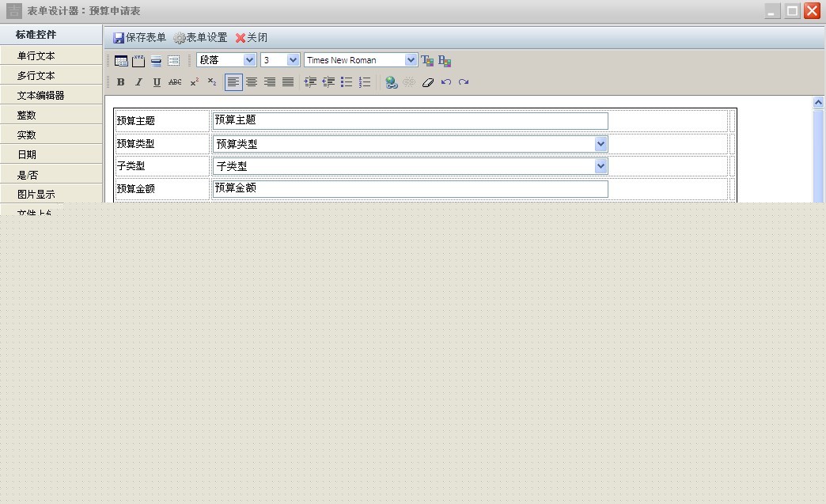This screenshot has width=826, height=504.
Task: Apply superscript formatting
Action: tap(194, 82)
